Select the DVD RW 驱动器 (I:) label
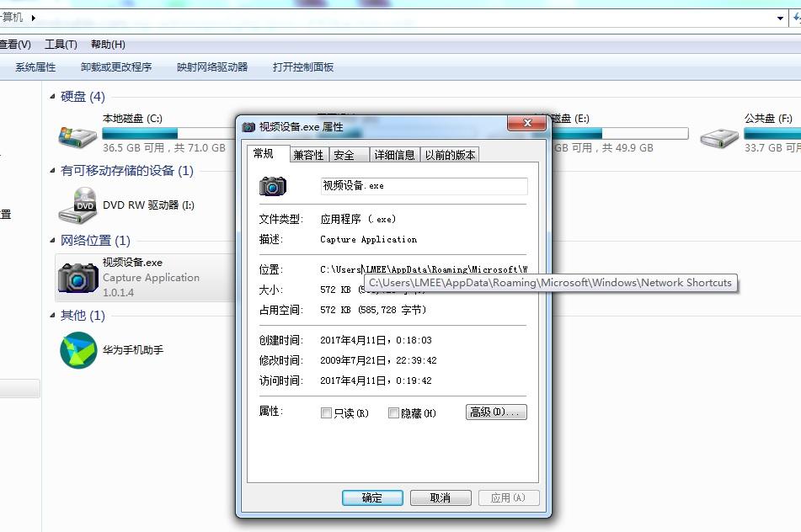The height and width of the screenshot is (532, 801). (x=148, y=205)
